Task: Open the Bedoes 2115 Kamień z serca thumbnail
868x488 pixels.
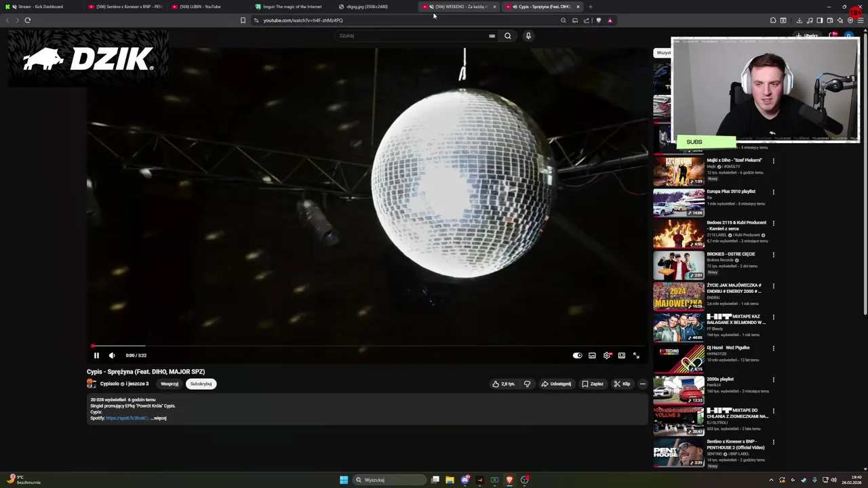Action: pos(679,234)
